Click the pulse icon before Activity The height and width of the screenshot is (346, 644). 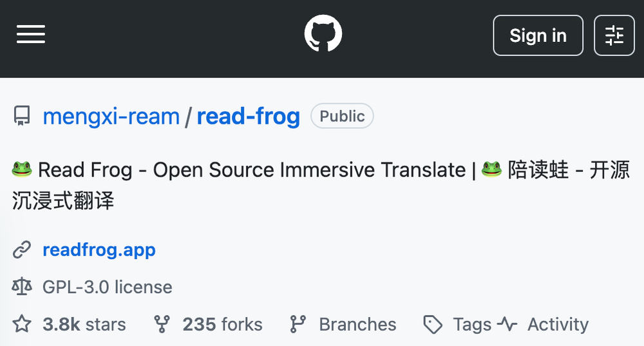coord(507,324)
